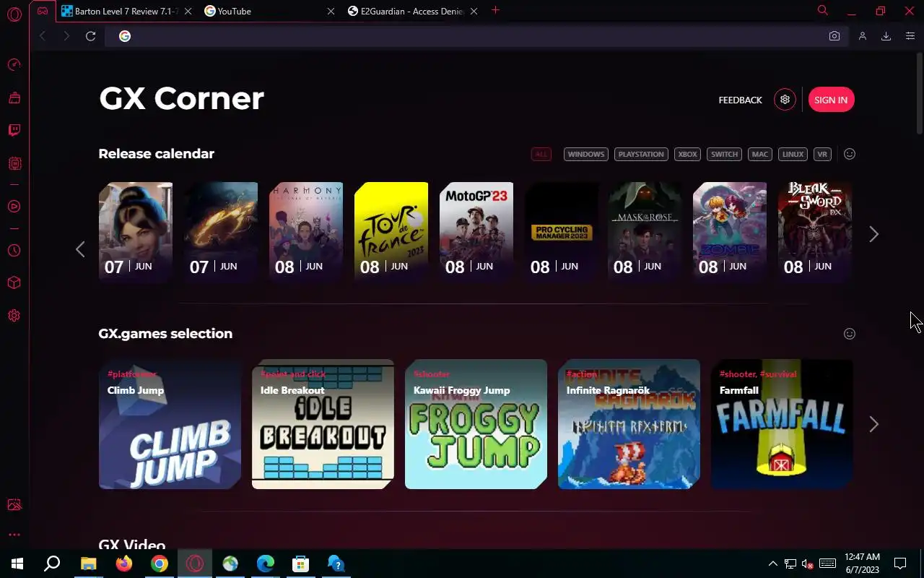Open Easy Setup lines icon
Image resolution: width=924 pixels, height=578 pixels.
pyautogui.click(x=910, y=36)
